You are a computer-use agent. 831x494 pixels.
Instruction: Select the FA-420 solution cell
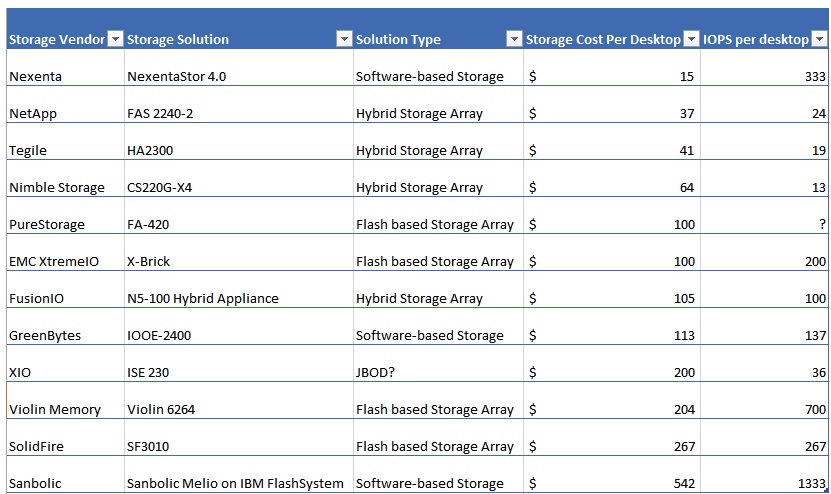(x=239, y=216)
